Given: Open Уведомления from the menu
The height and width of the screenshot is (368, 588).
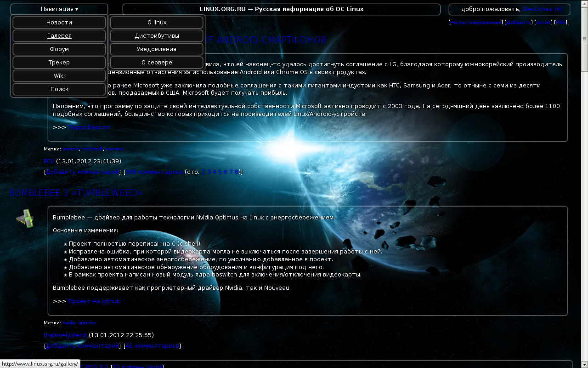Looking at the screenshot, I should 157,49.
